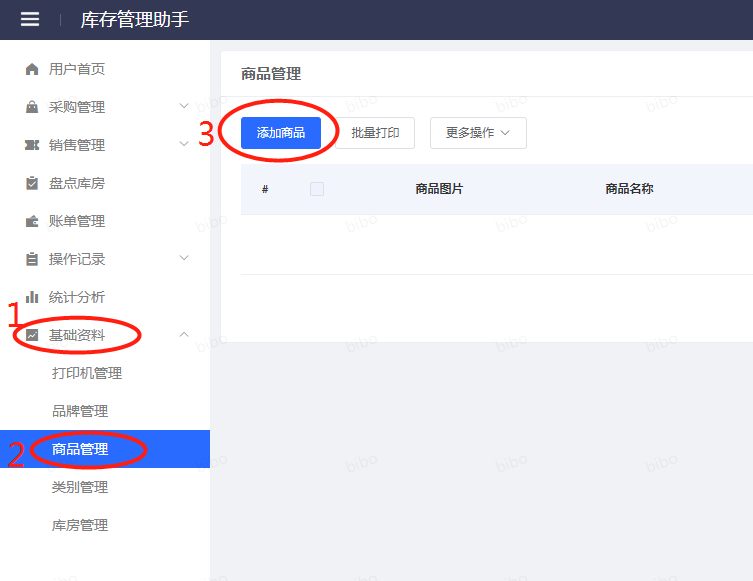Click the clipboard icon for 操作记录
This screenshot has height=581, width=753.
[32, 259]
